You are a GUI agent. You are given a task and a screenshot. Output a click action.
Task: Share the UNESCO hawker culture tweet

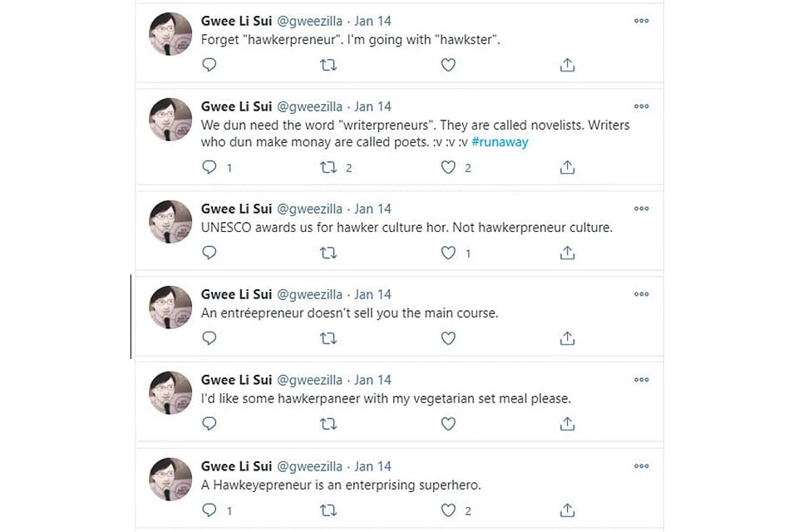(x=568, y=253)
